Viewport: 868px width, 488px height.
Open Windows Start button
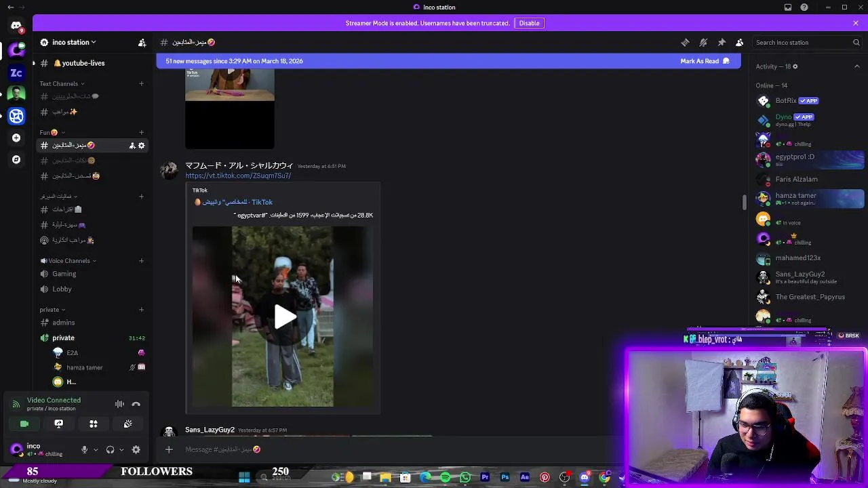pos(244,478)
